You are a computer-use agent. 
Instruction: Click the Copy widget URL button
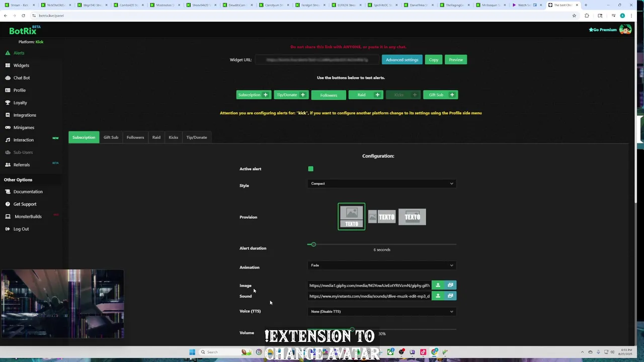pyautogui.click(x=434, y=60)
